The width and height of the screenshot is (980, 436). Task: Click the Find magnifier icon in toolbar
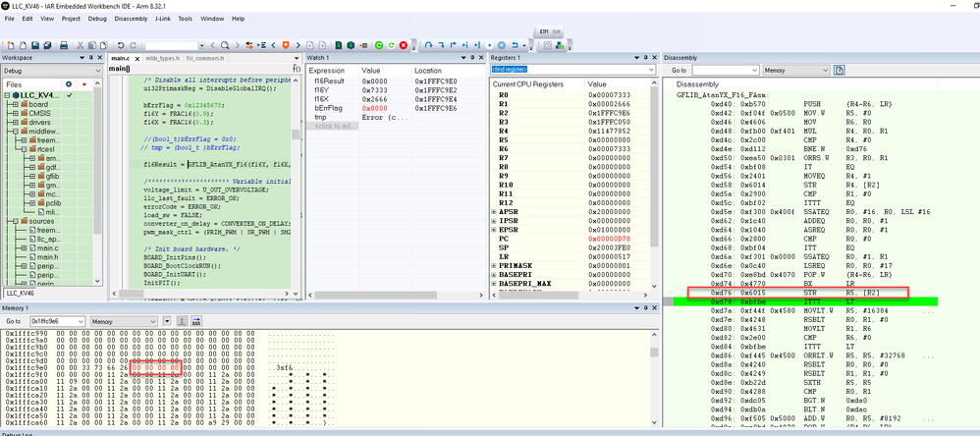pyautogui.click(x=225, y=45)
